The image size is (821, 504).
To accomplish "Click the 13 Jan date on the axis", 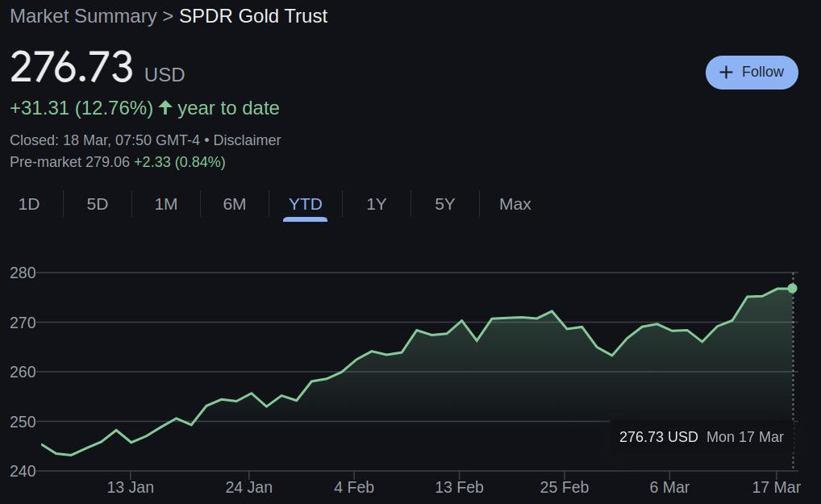I will pos(131,487).
